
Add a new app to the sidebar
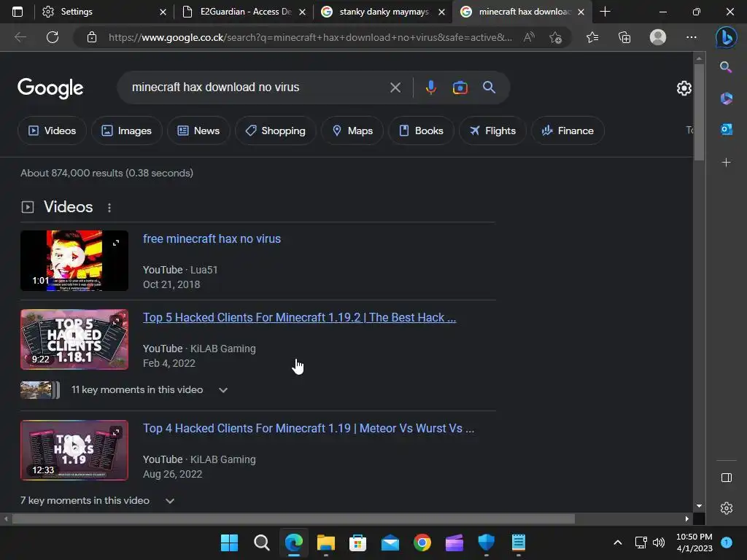click(726, 163)
